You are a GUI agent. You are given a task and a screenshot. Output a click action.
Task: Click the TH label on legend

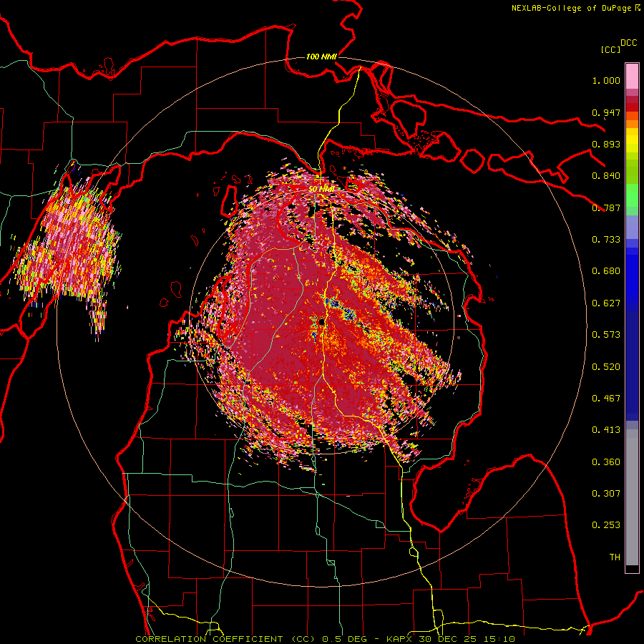(x=615, y=557)
